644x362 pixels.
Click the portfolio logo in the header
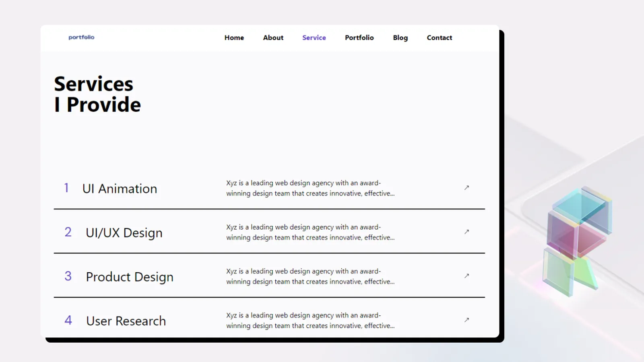(81, 37)
